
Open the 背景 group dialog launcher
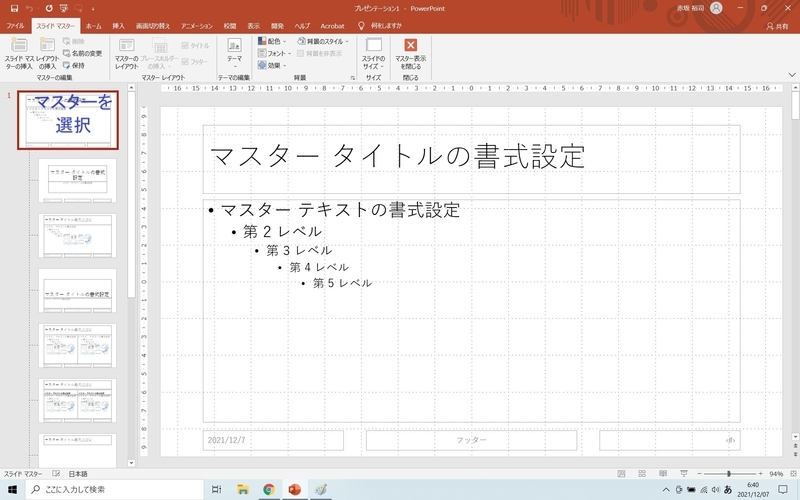point(353,78)
